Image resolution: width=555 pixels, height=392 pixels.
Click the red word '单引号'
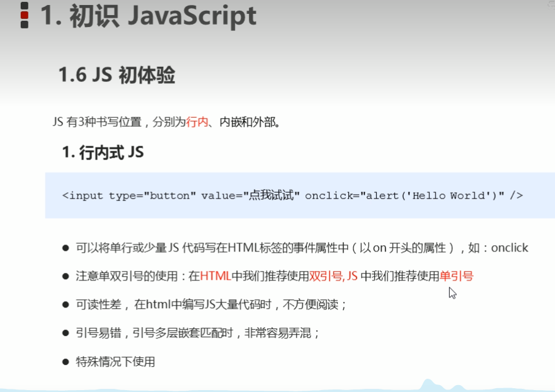[456, 276]
